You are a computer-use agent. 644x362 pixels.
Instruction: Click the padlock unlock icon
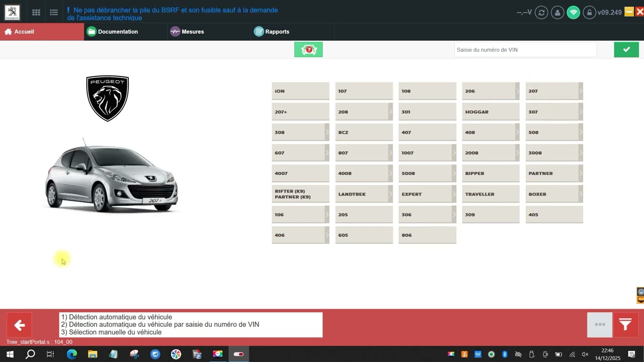pyautogui.click(x=590, y=13)
